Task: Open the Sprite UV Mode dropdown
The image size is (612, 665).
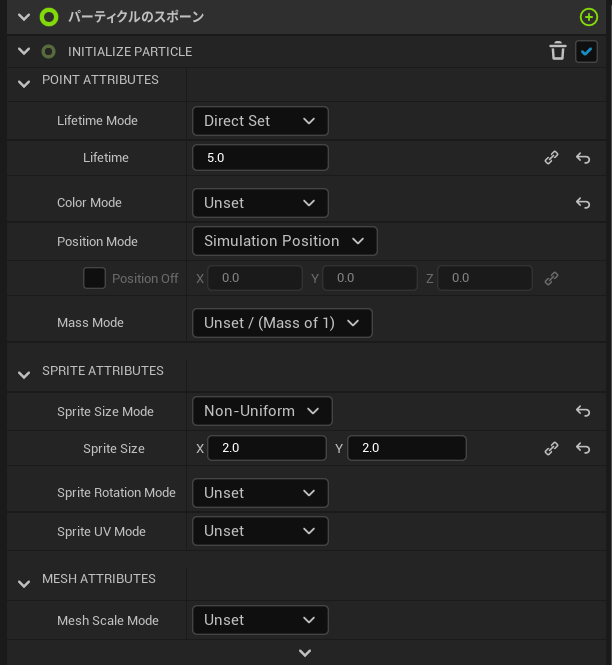Action: (260, 531)
